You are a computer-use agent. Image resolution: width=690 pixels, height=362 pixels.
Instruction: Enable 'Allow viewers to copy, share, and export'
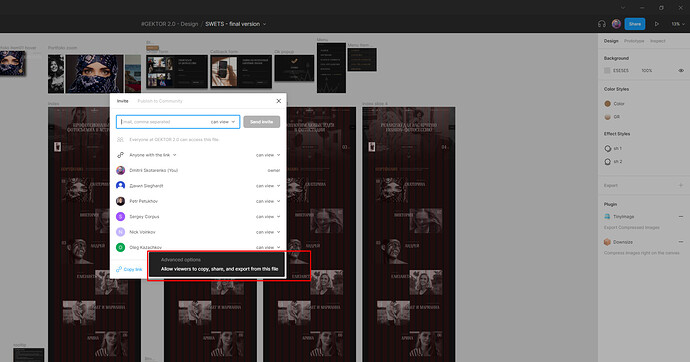(x=219, y=269)
